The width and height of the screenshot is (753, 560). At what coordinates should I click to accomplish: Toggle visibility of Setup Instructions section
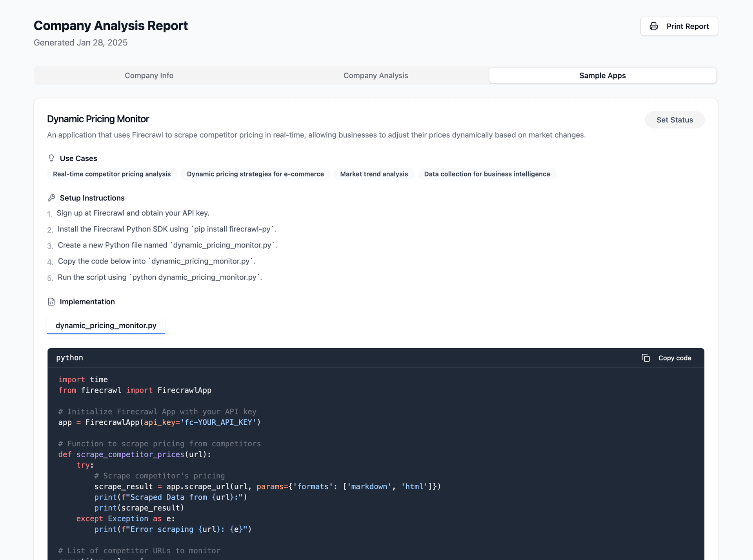[x=92, y=198]
